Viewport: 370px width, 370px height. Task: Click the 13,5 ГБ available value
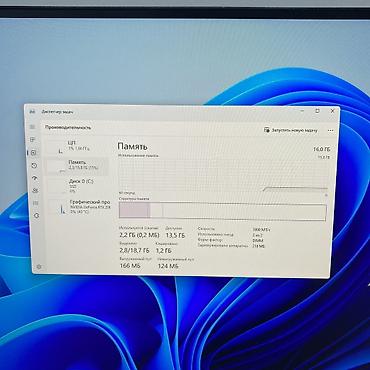click(x=176, y=236)
